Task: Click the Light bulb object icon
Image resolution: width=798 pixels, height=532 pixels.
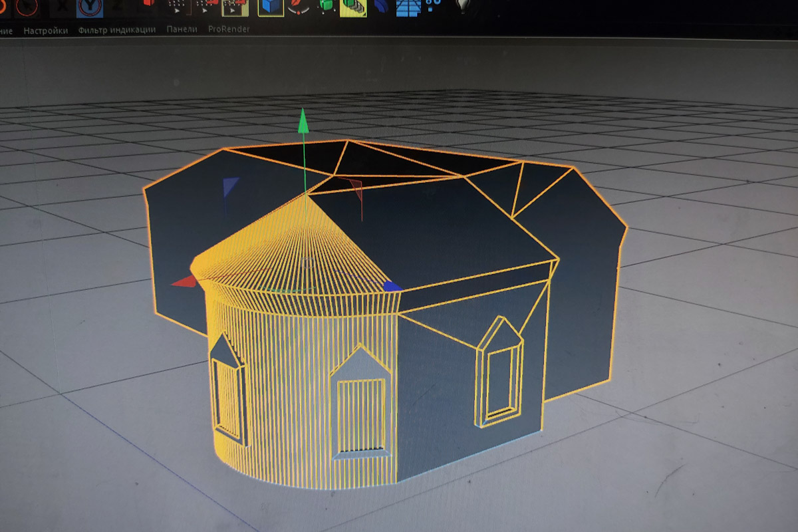Action: 464,7
